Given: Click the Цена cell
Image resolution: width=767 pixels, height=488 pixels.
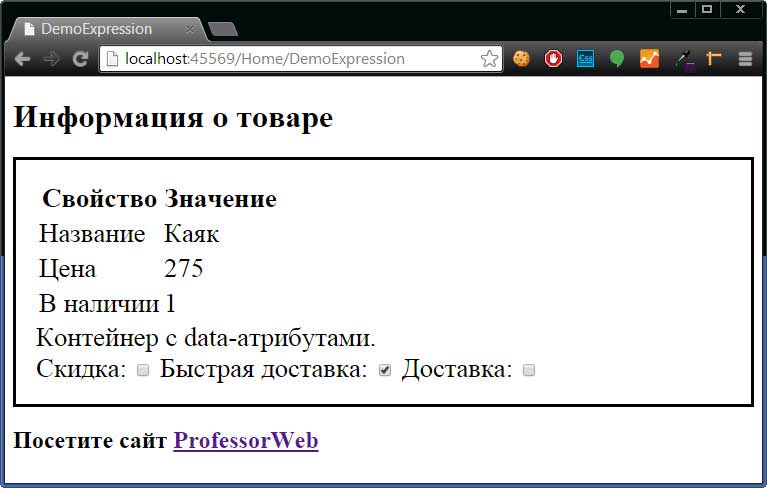Looking at the screenshot, I should pyautogui.click(x=67, y=269).
